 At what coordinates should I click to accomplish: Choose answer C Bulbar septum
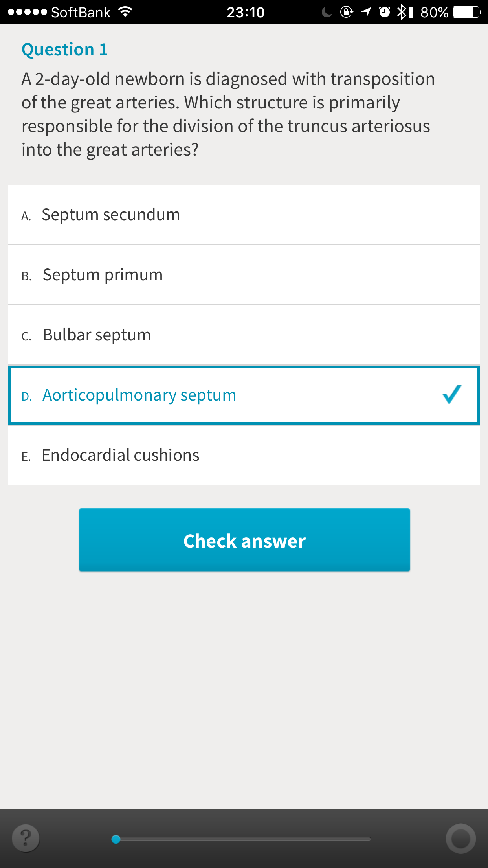244,335
